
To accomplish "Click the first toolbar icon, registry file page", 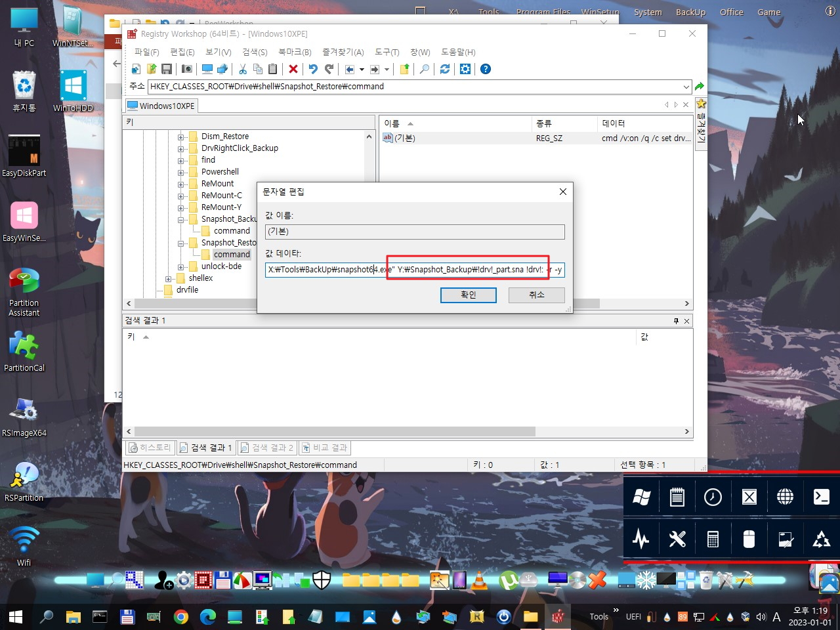I will (x=136, y=69).
